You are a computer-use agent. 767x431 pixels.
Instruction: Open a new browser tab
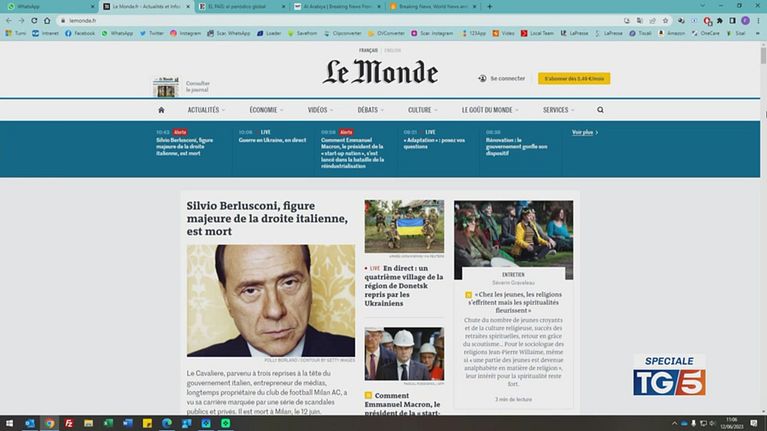[x=489, y=6]
